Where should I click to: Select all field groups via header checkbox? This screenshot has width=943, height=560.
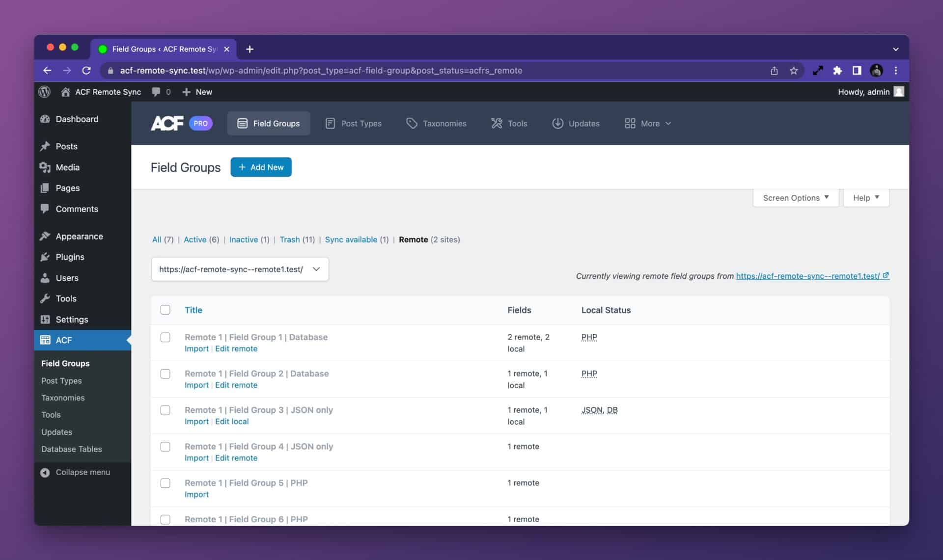click(166, 310)
